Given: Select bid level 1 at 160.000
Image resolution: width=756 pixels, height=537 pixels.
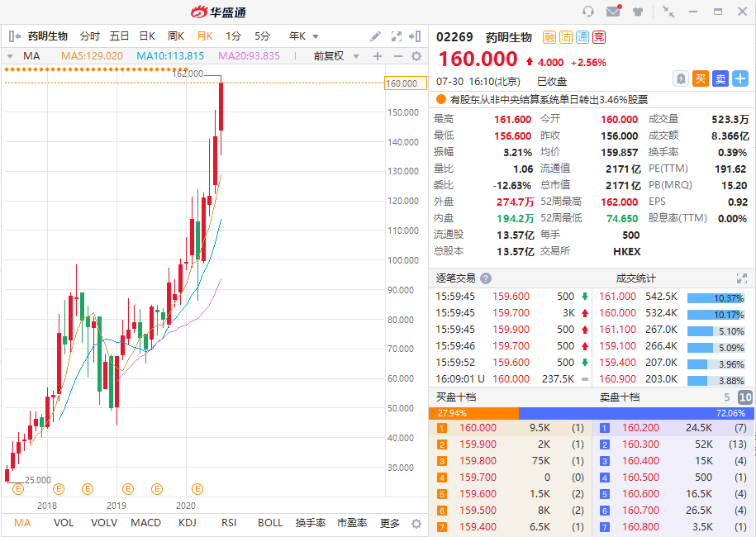Looking at the screenshot, I should (x=510, y=428).
